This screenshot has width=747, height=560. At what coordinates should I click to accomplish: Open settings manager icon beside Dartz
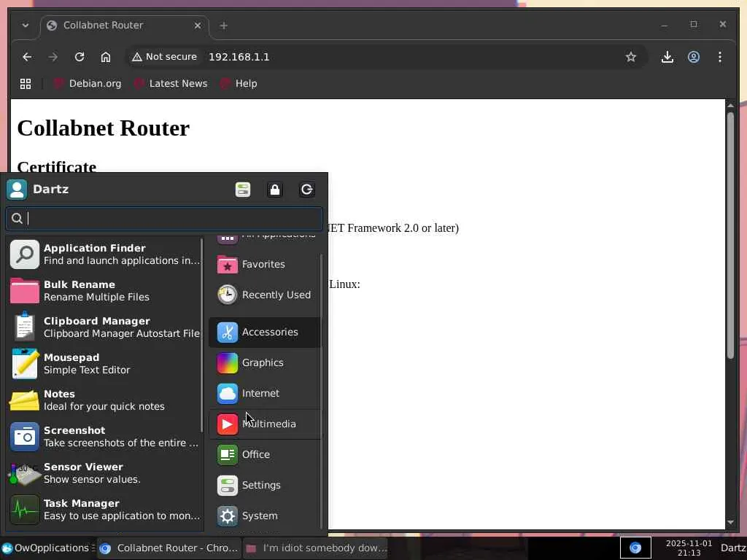243,190
